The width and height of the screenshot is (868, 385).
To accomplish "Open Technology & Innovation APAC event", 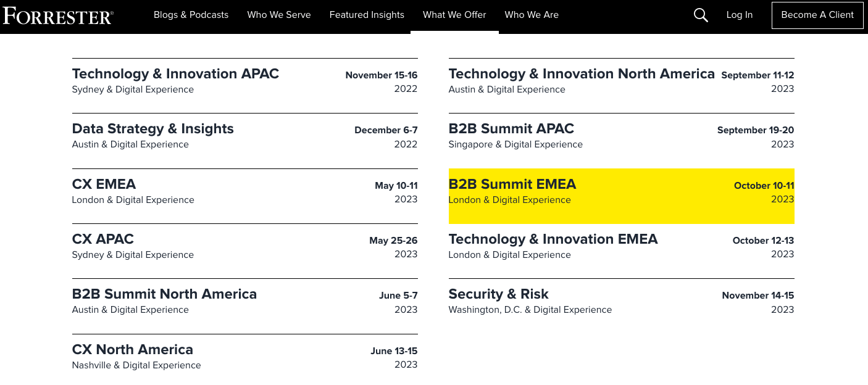I will coord(244,86).
